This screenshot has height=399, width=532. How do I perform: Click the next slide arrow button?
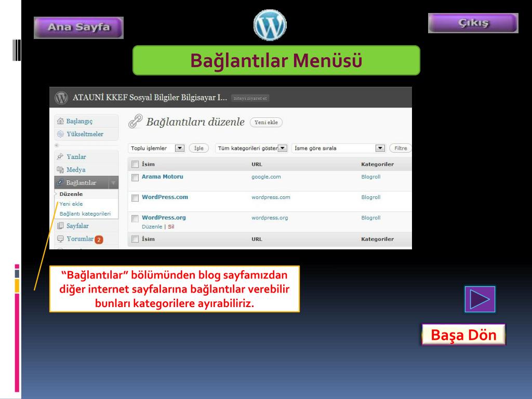[x=480, y=299]
